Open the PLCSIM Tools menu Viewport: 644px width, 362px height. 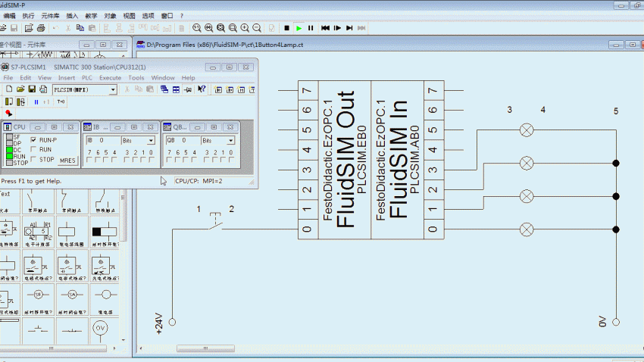click(136, 77)
